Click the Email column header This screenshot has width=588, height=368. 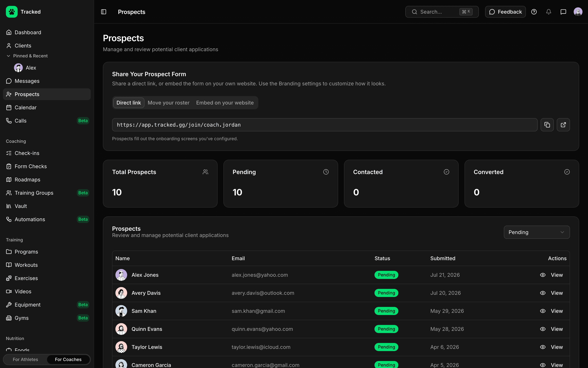(238, 259)
